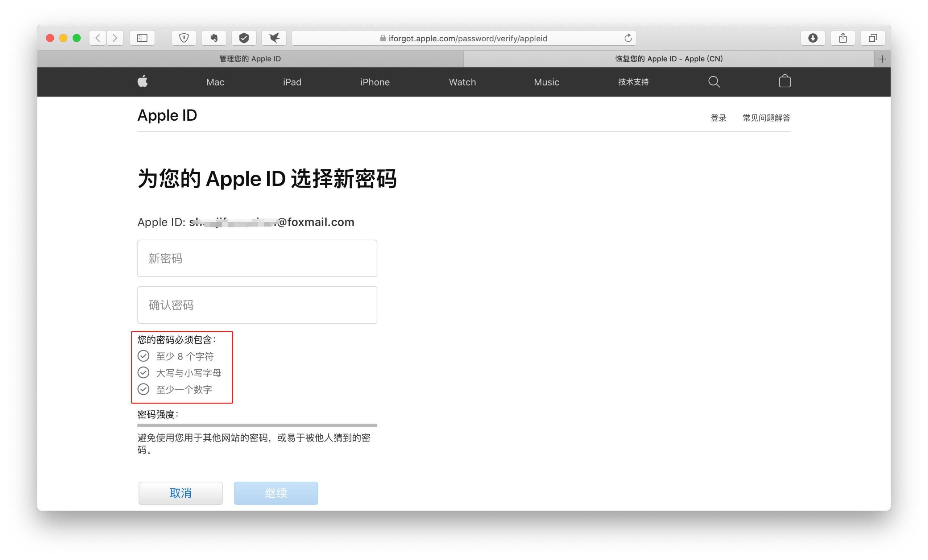
Task: Minimize the Safari window with yellow button
Action: 63,38
